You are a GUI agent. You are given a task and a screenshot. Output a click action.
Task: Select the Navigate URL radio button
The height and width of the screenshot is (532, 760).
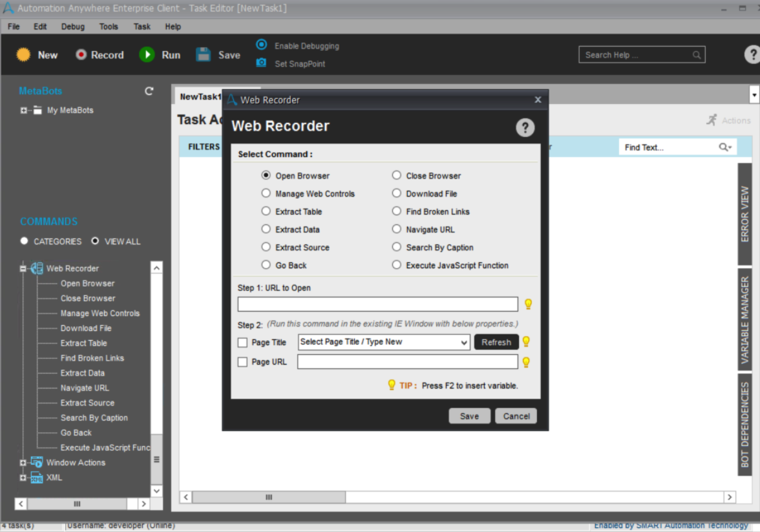click(397, 229)
